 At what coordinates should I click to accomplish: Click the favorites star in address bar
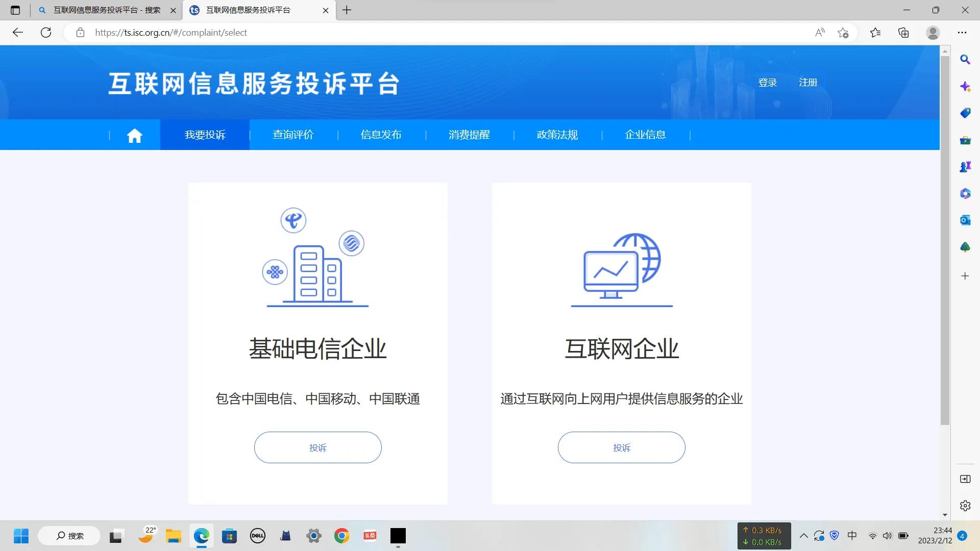coord(843,32)
